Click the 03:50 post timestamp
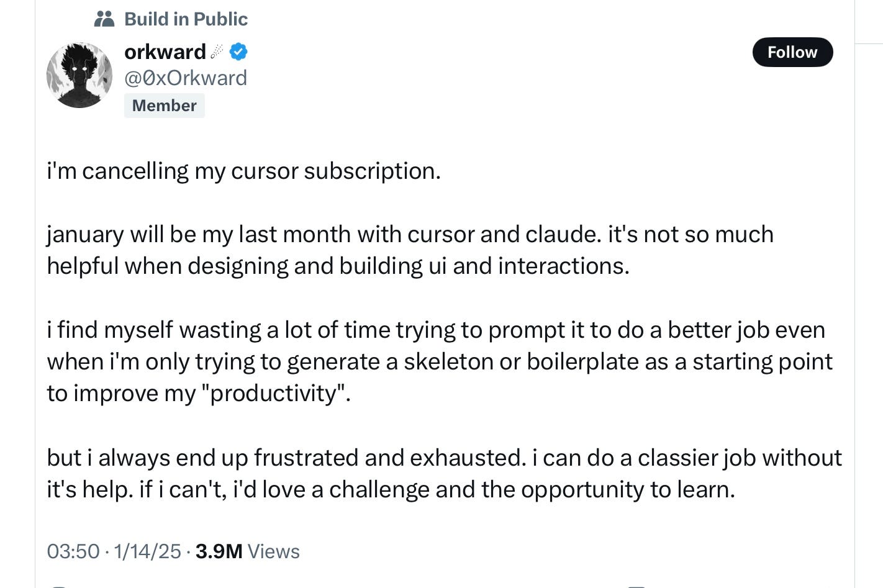This screenshot has height=588, width=883. 73,551
